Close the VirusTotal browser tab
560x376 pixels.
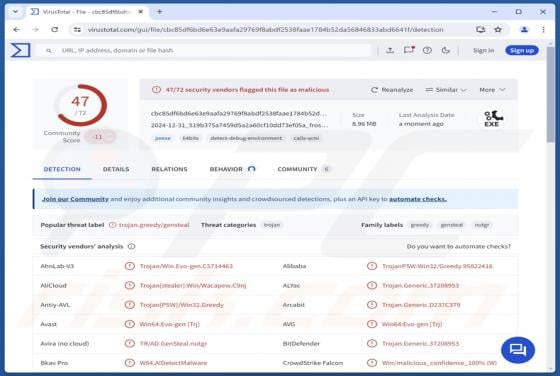pyautogui.click(x=141, y=12)
